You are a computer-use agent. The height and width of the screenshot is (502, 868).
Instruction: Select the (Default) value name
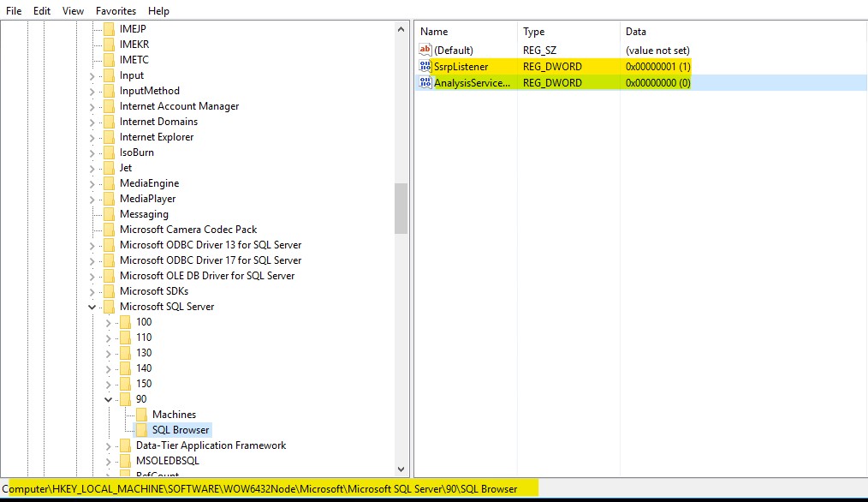tap(454, 51)
